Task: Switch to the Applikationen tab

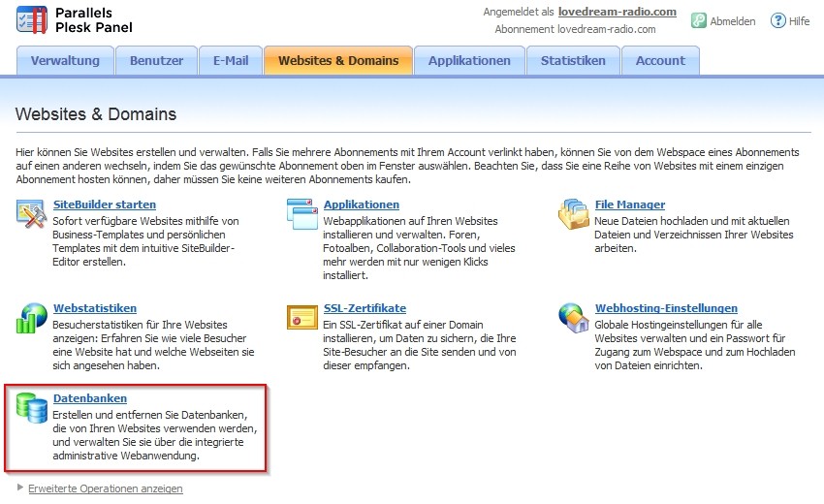Action: tap(469, 60)
